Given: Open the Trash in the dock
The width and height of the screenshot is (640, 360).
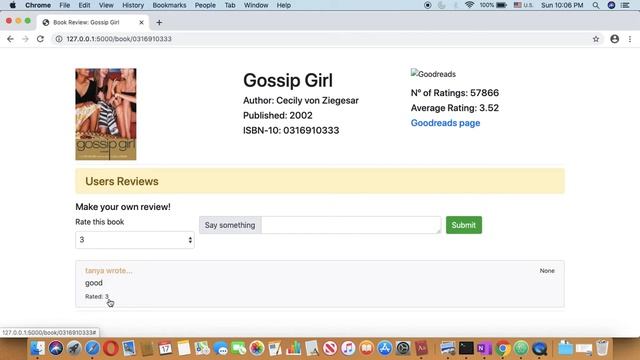Looking at the screenshot, I should click(x=602, y=348).
